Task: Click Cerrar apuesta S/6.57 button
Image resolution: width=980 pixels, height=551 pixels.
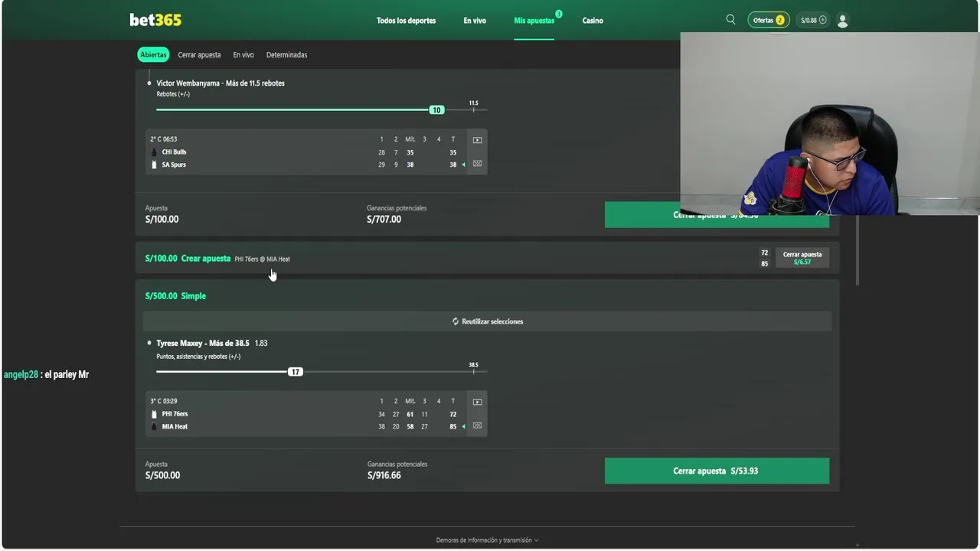Action: coord(802,258)
